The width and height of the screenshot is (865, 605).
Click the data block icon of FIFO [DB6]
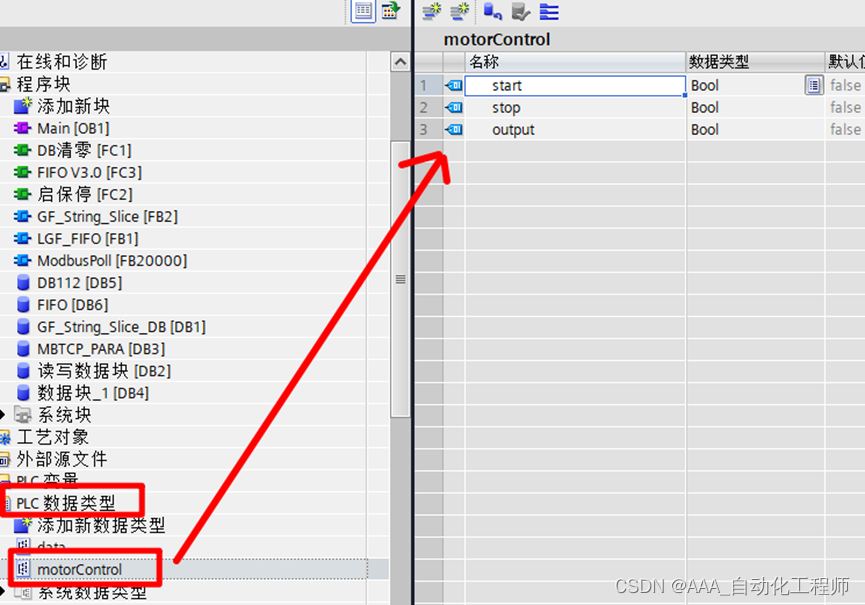(x=23, y=304)
